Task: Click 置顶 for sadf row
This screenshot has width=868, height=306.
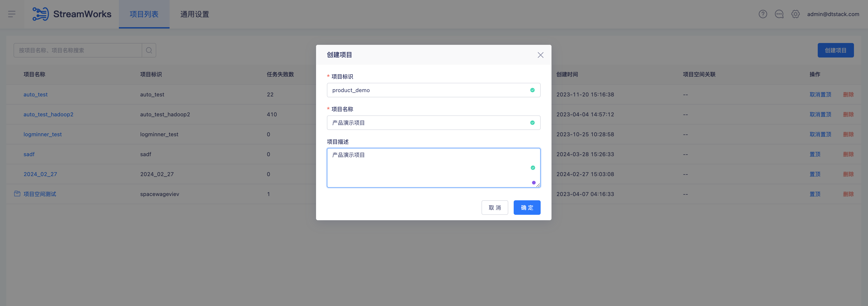Action: (x=815, y=154)
